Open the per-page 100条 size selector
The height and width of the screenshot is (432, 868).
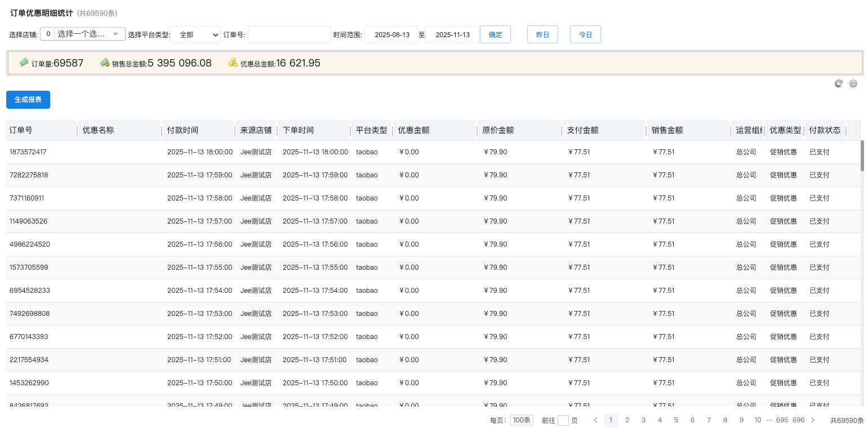click(522, 420)
